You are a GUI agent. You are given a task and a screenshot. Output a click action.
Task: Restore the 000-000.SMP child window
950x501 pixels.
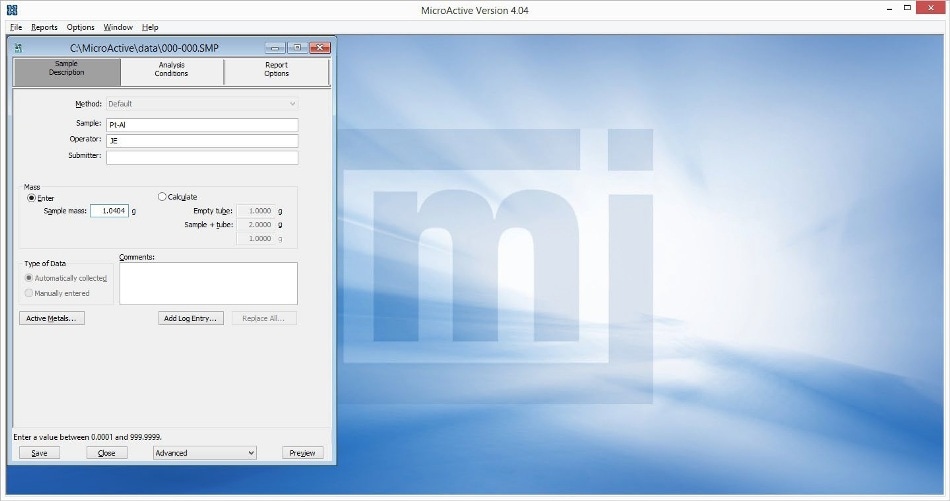[297, 48]
